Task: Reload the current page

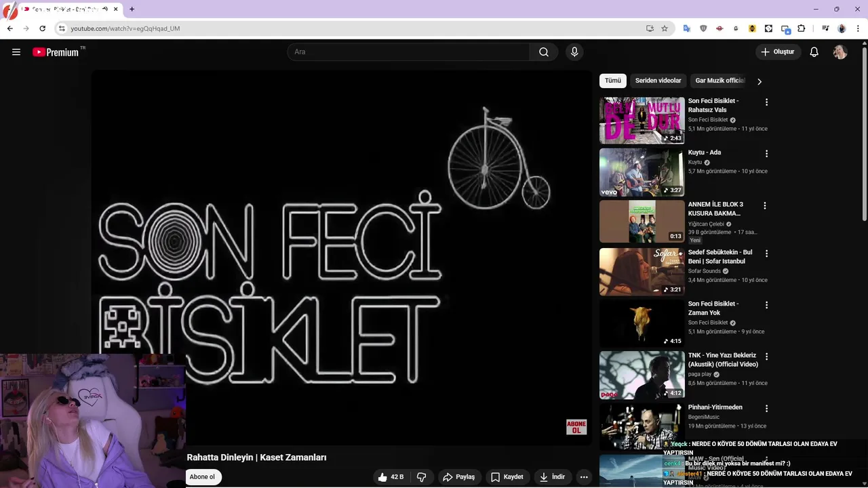Action: (x=42, y=28)
